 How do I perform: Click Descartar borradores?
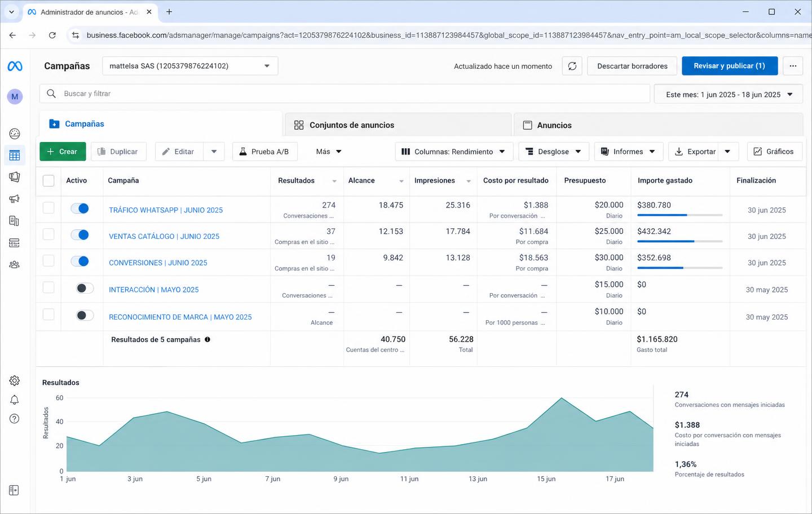pos(632,66)
